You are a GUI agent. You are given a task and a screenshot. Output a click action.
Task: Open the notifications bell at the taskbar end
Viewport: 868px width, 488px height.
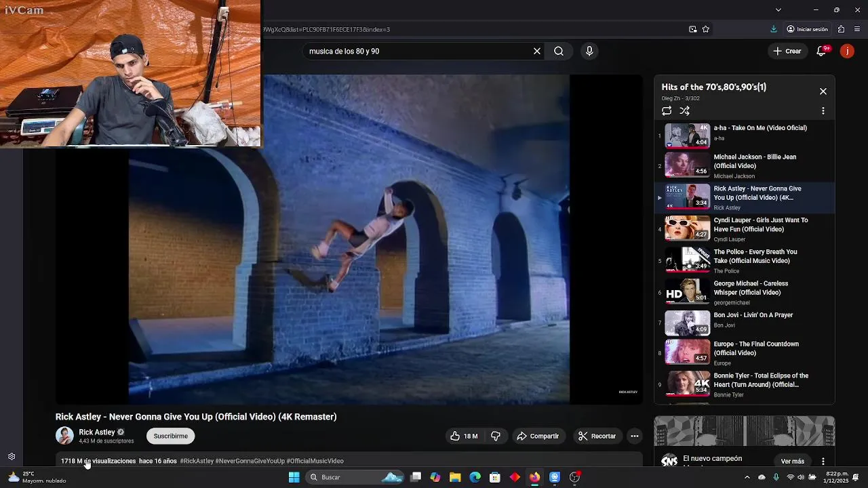[856, 477]
